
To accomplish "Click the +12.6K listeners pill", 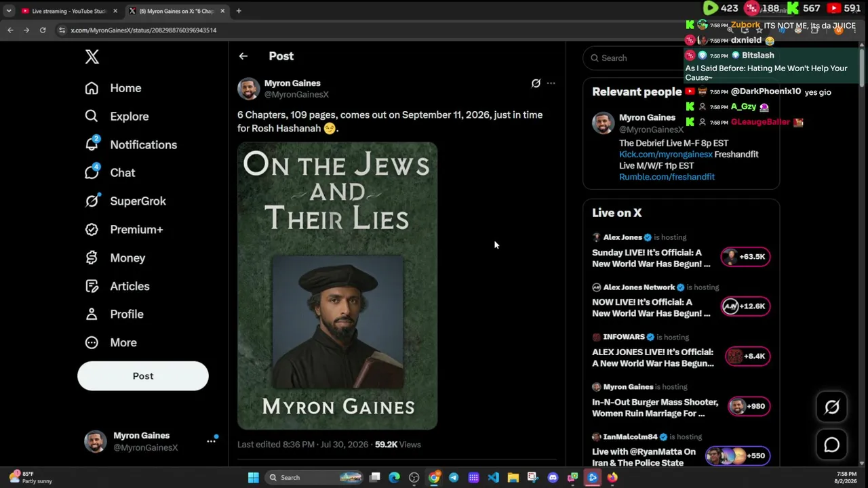I will pyautogui.click(x=745, y=306).
